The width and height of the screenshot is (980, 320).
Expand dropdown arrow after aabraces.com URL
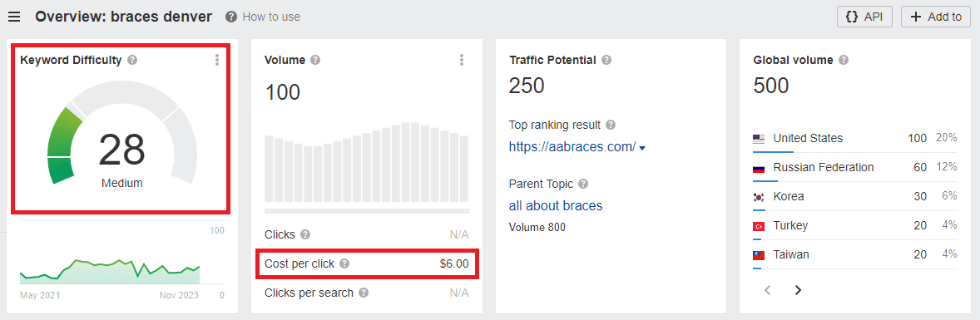coord(642,148)
